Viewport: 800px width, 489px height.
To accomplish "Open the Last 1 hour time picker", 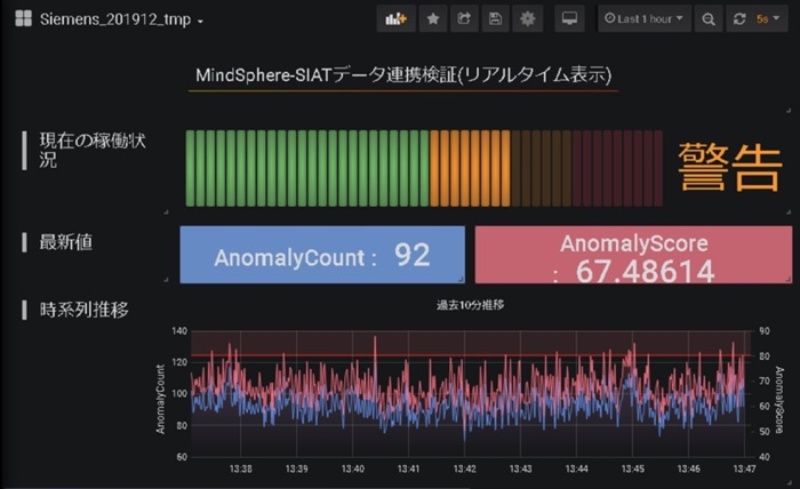I will click(644, 19).
